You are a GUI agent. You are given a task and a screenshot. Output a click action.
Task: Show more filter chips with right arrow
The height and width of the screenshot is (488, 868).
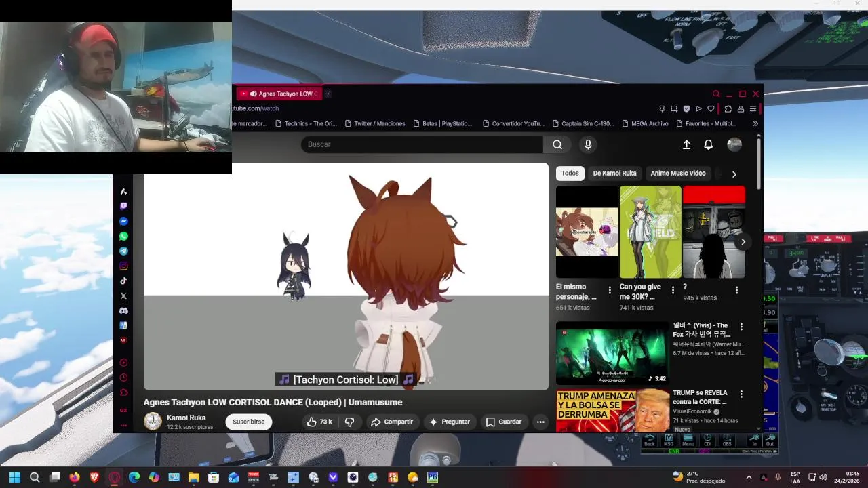point(734,174)
